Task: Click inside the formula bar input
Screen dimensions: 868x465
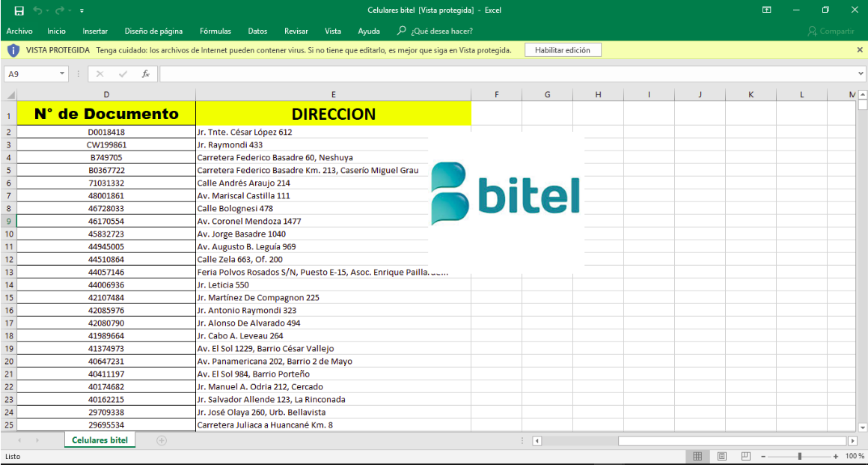Action: 508,73
